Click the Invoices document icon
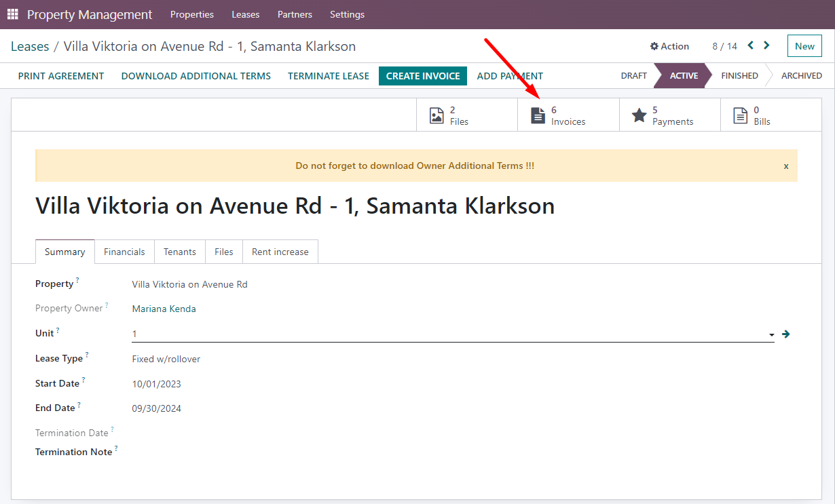The height and width of the screenshot is (504, 835). (538, 115)
